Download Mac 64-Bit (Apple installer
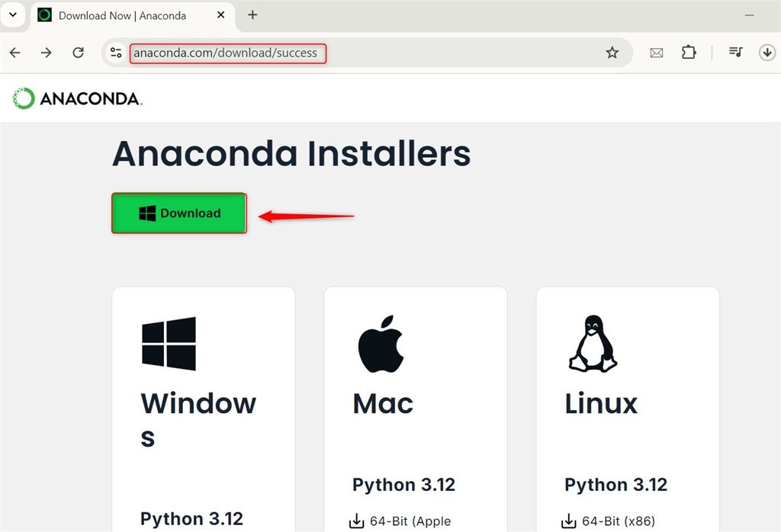The image size is (781, 532). click(400, 521)
